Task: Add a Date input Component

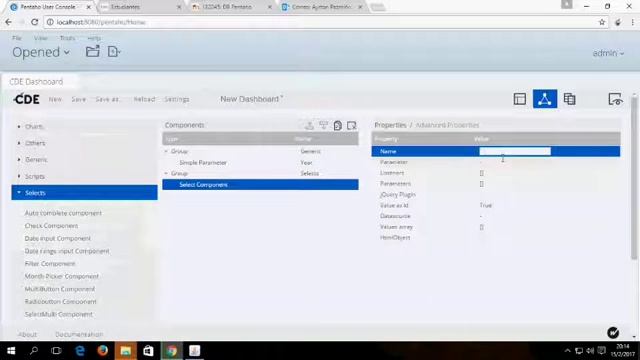Action: pyautogui.click(x=58, y=238)
